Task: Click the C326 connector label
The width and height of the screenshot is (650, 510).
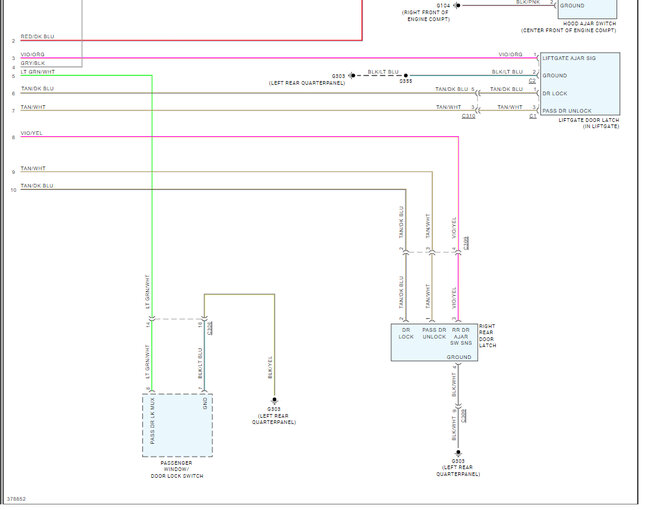Action: (210, 328)
